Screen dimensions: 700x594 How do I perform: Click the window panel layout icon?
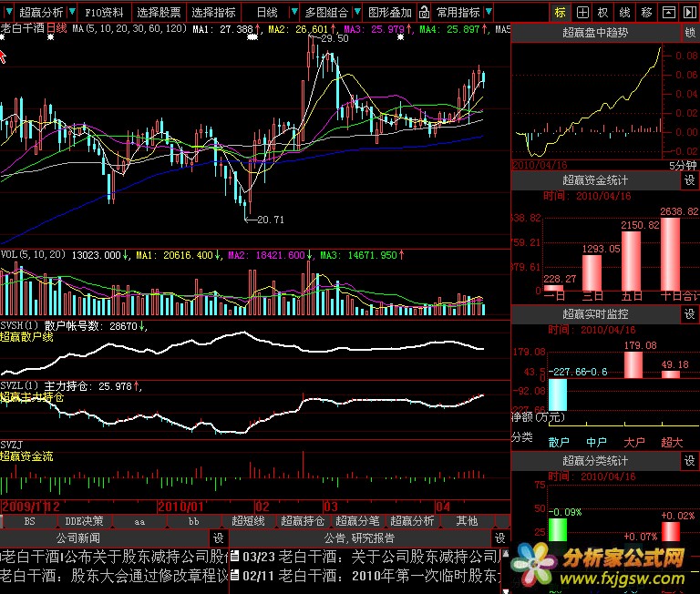(x=668, y=13)
